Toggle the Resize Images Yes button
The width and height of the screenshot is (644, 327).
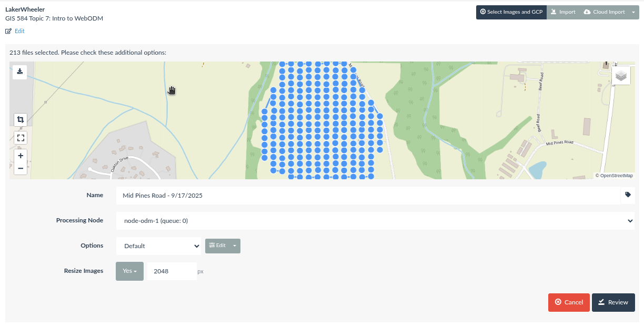129,271
